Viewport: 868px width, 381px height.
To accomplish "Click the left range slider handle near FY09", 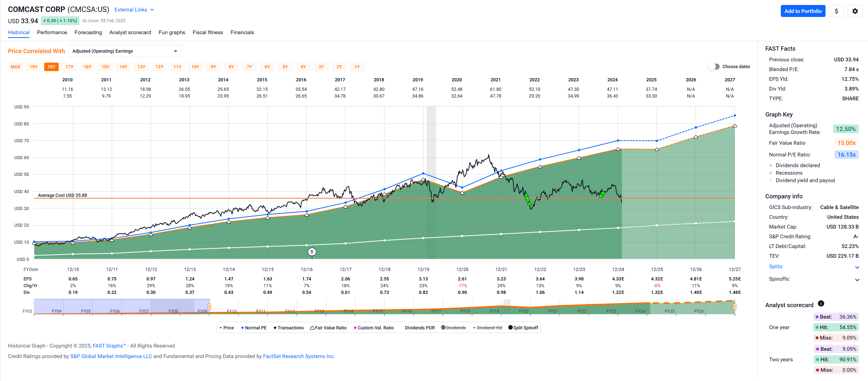I will (209, 307).
